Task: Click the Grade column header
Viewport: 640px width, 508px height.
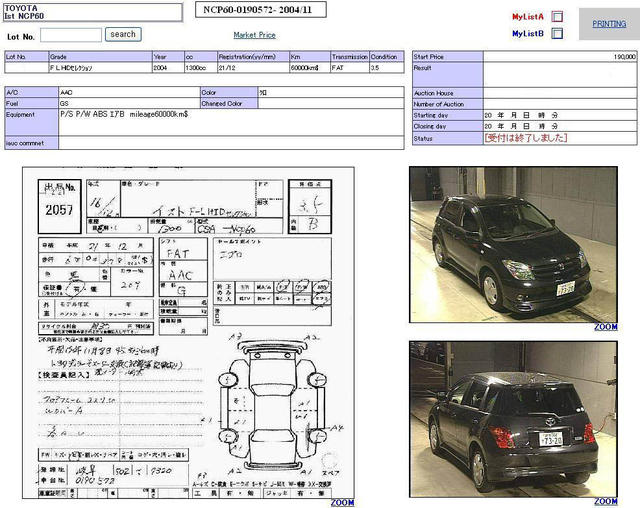Action: pyautogui.click(x=100, y=56)
